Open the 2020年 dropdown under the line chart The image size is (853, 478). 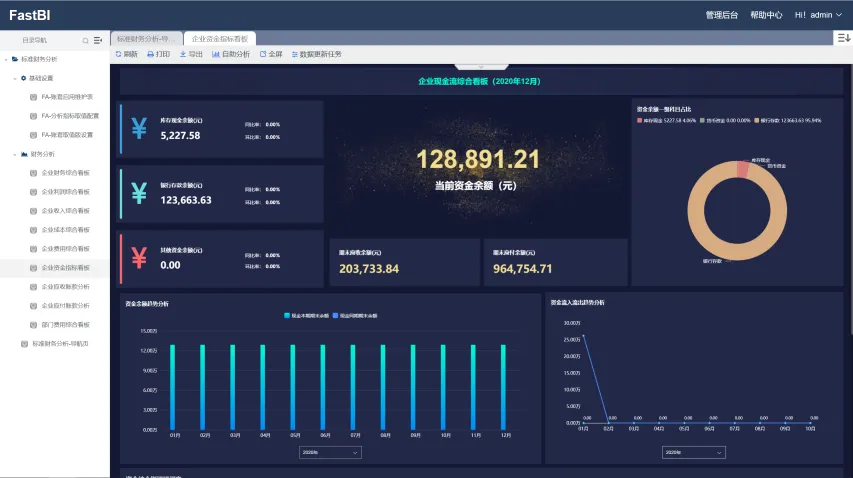(694, 452)
